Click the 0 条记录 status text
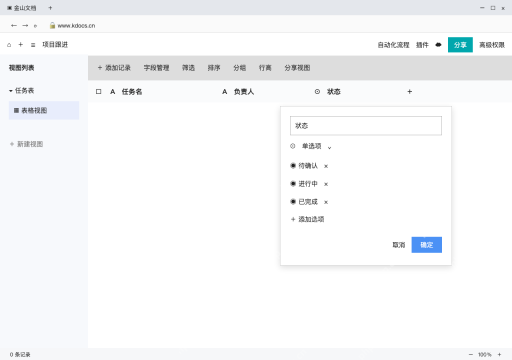 pos(20,354)
